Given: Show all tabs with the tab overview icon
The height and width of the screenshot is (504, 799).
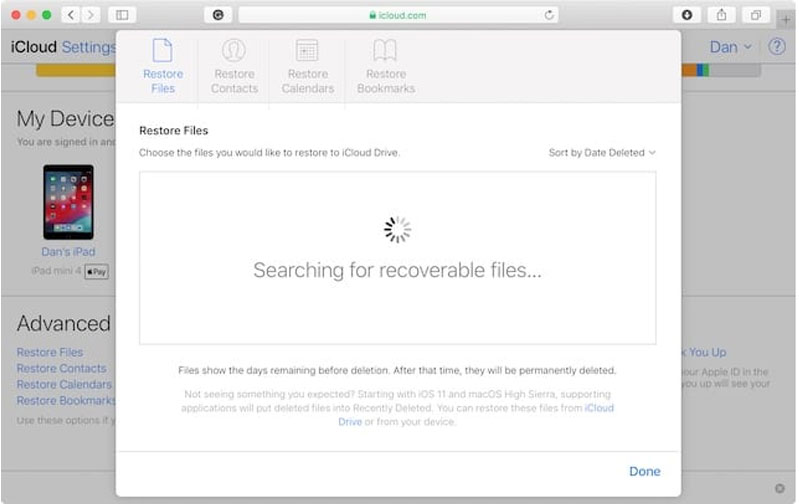Looking at the screenshot, I should click(x=755, y=15).
